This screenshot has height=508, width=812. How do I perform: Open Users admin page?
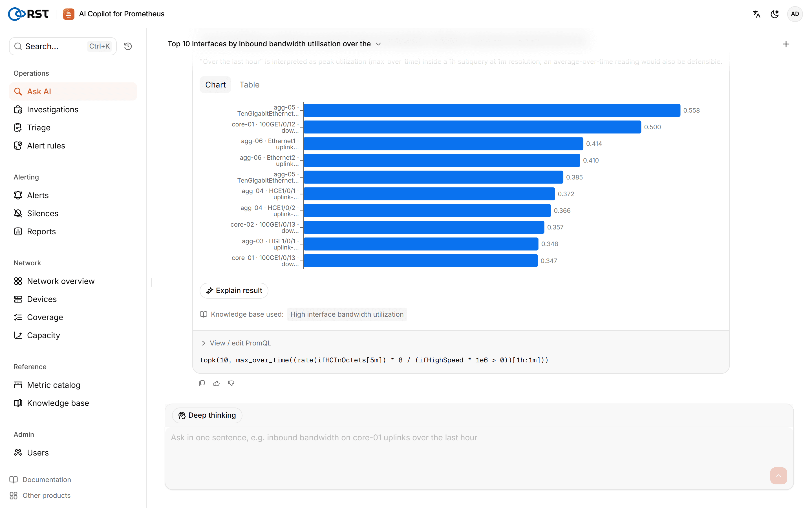[73, 453]
